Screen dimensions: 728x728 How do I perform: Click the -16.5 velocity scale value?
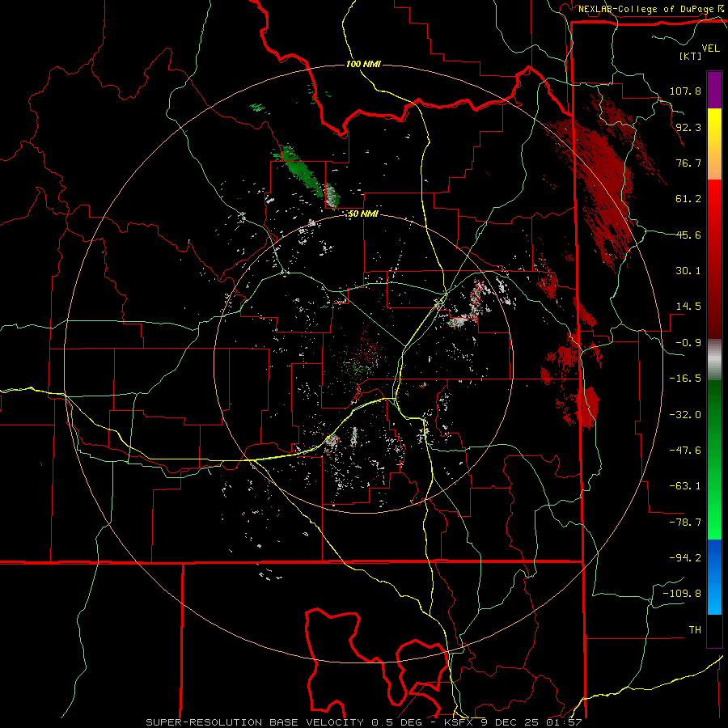685,379
